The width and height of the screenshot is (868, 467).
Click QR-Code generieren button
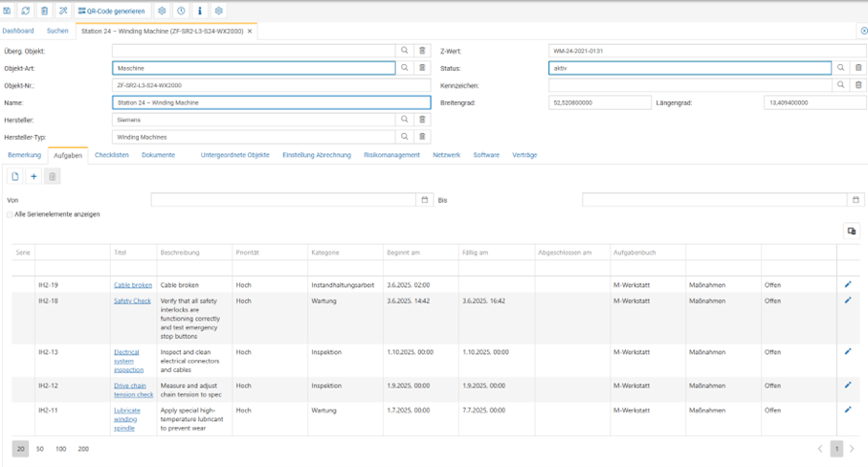pos(112,11)
